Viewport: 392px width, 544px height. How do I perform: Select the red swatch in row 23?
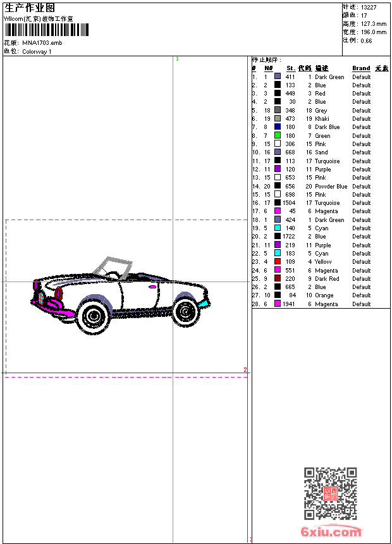tap(278, 262)
